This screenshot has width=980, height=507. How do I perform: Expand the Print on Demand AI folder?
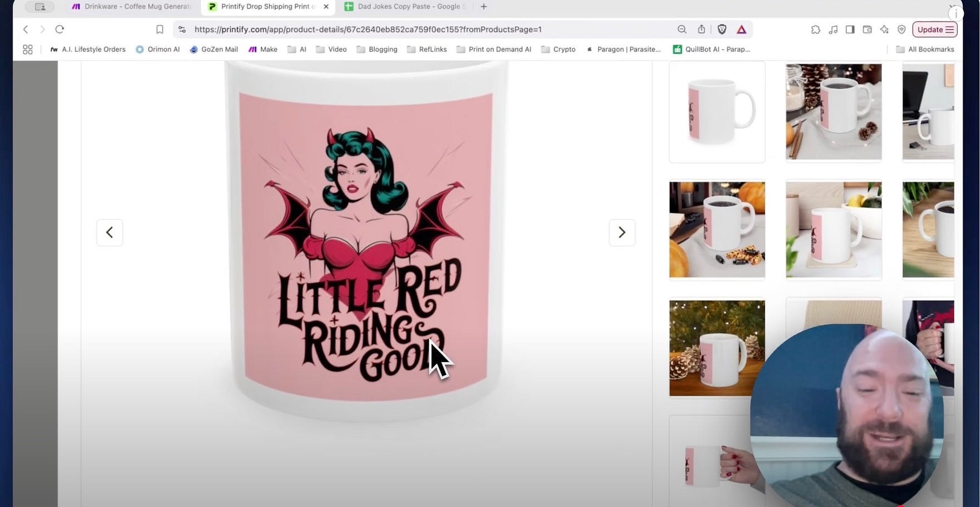(x=494, y=50)
